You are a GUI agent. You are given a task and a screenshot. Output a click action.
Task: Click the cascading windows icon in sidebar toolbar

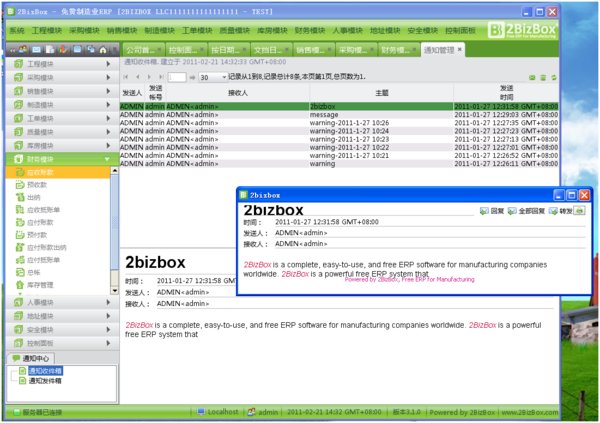[91, 50]
